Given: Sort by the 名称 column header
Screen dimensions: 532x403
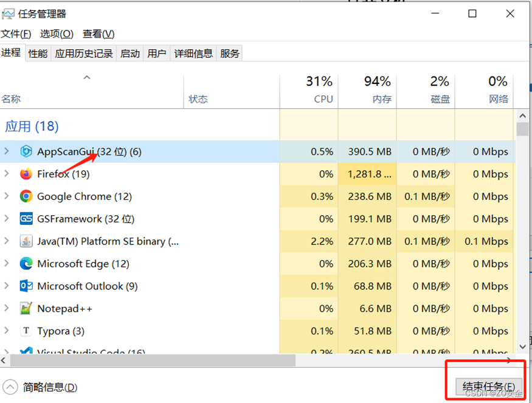Looking at the screenshot, I should (x=92, y=92).
